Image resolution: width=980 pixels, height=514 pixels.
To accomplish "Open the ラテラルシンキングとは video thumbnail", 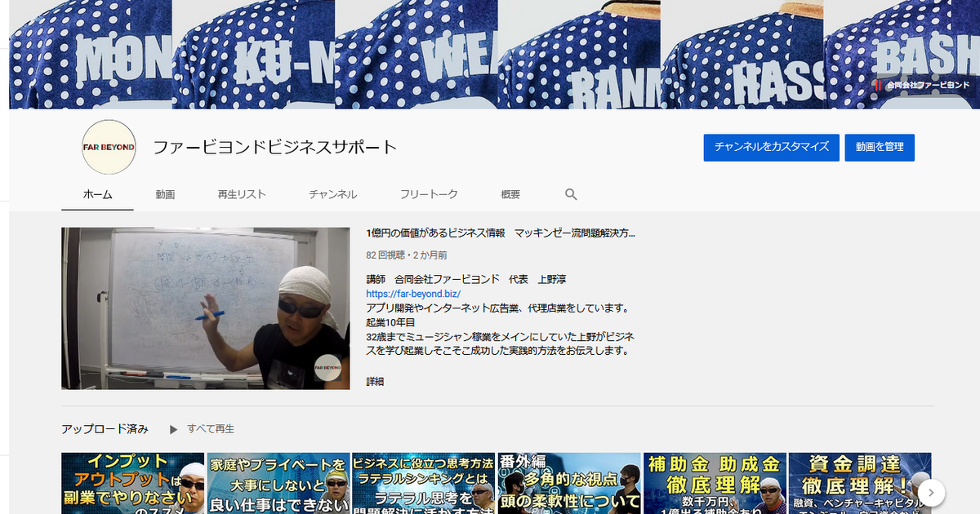I will coord(424,483).
